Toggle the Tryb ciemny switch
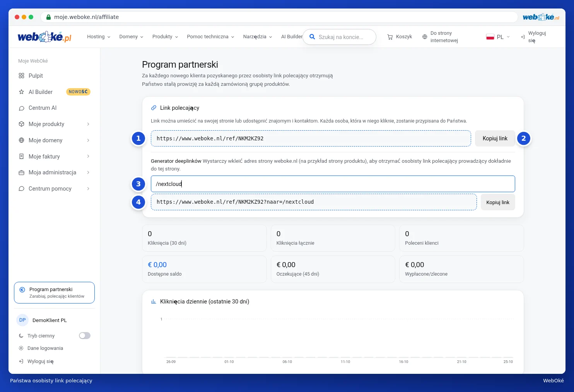The width and height of the screenshot is (574, 392). [85, 336]
